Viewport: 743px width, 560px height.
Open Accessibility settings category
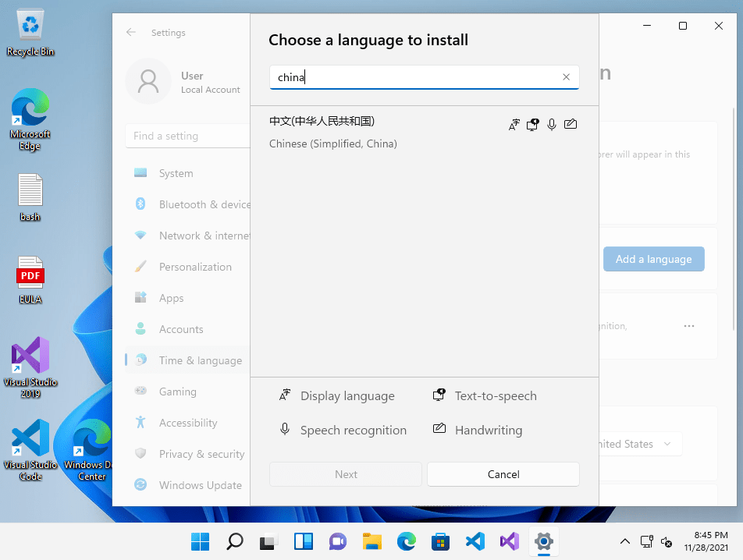tap(187, 423)
